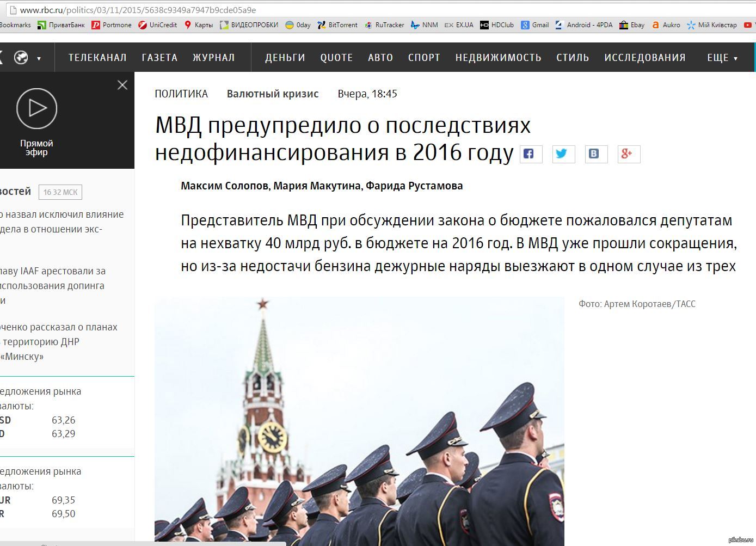Share article via Twitter icon
Screen dimensions: 756x546
point(563,154)
